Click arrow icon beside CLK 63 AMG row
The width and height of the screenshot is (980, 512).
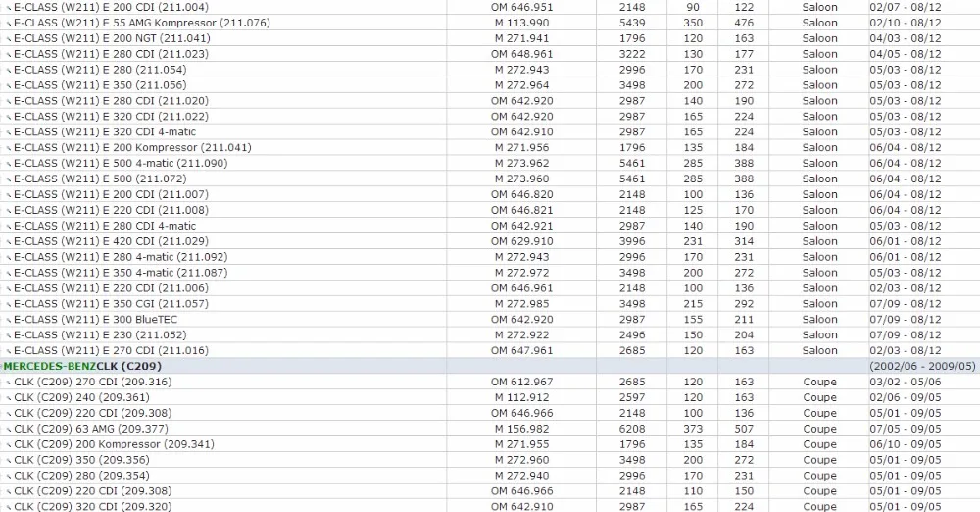tap(9, 430)
